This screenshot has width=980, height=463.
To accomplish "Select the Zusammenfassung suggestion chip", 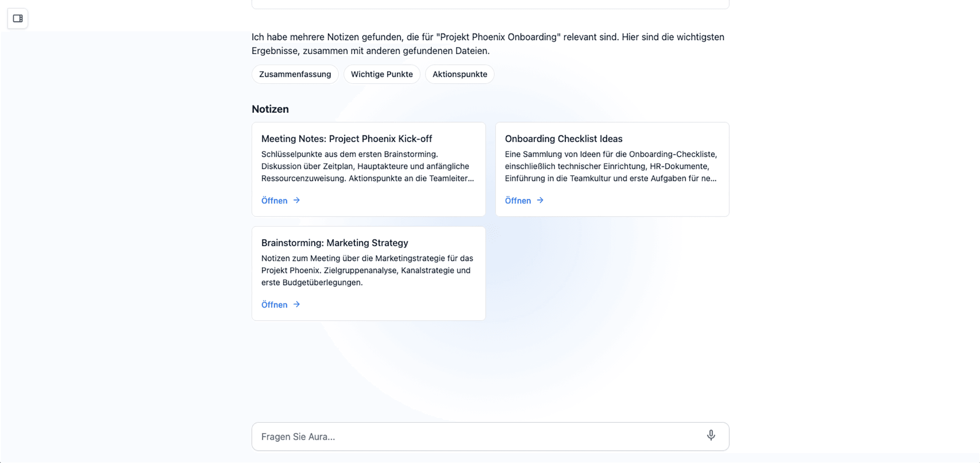I will pyautogui.click(x=294, y=74).
